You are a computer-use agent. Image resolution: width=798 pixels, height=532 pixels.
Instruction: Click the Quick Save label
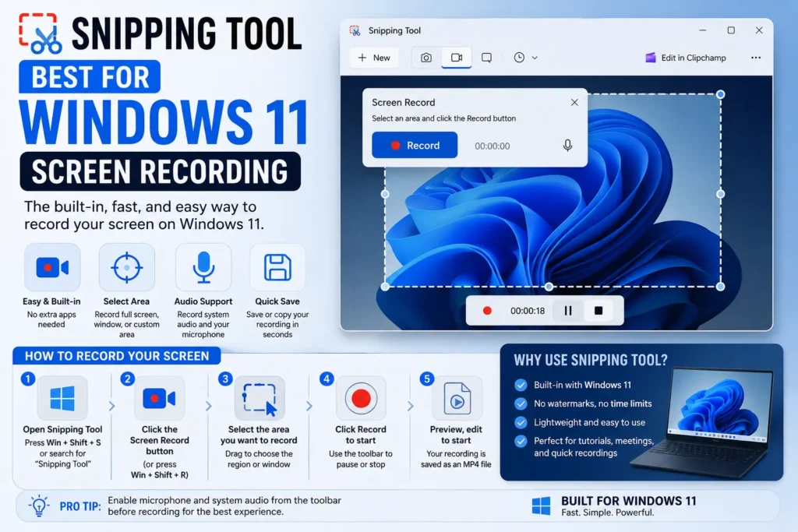(x=277, y=301)
